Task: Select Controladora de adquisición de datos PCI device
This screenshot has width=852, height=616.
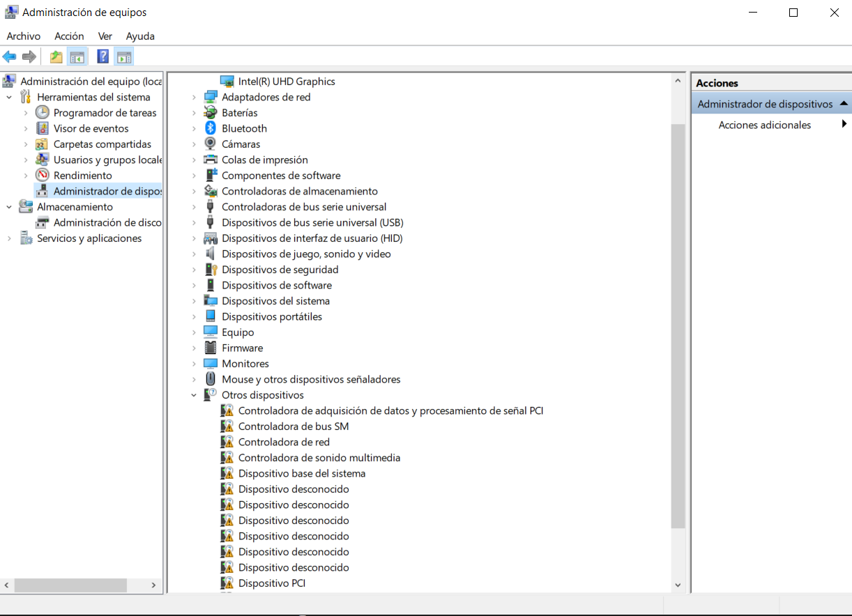Action: coord(390,410)
